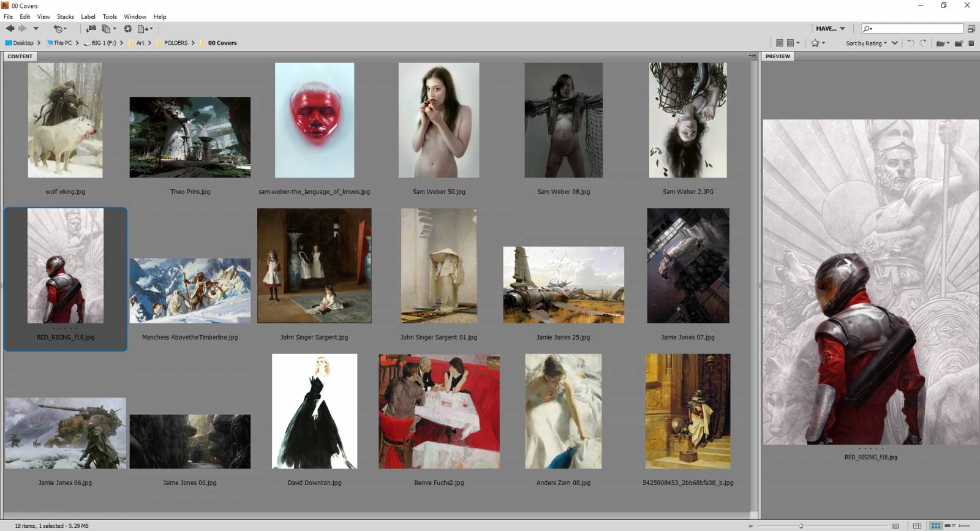980x531 pixels.
Task: Navigate to Art folder in path bar
Action: pyautogui.click(x=137, y=43)
